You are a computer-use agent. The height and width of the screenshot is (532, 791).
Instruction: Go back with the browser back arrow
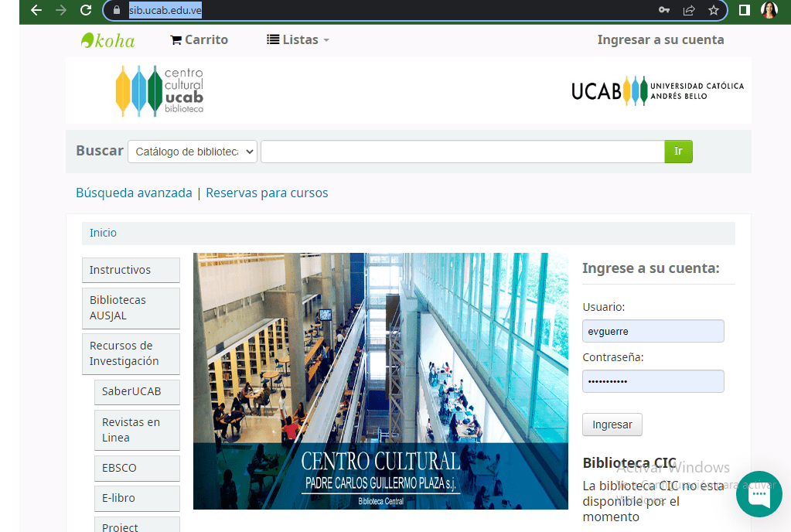(x=36, y=10)
